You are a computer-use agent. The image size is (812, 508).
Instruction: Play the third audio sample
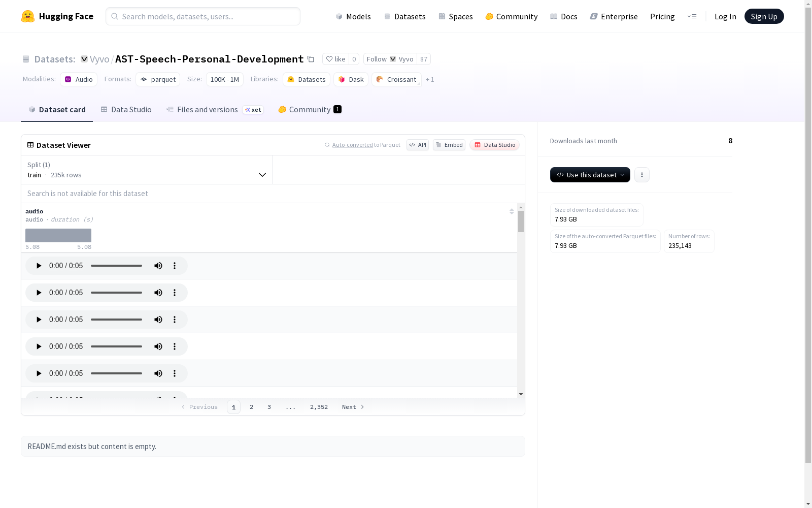(x=39, y=320)
